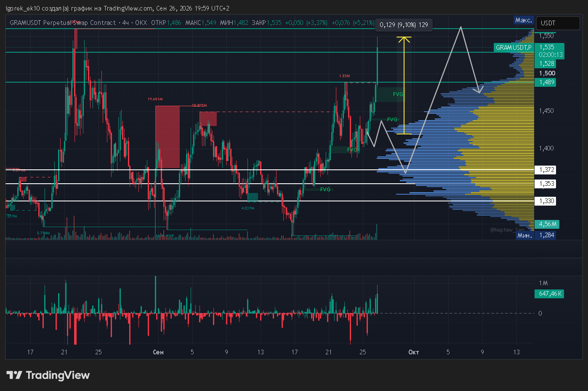Click the +0,050 (+3,37%) change value
Viewport: 588px width, 391px height.
tap(306, 23)
